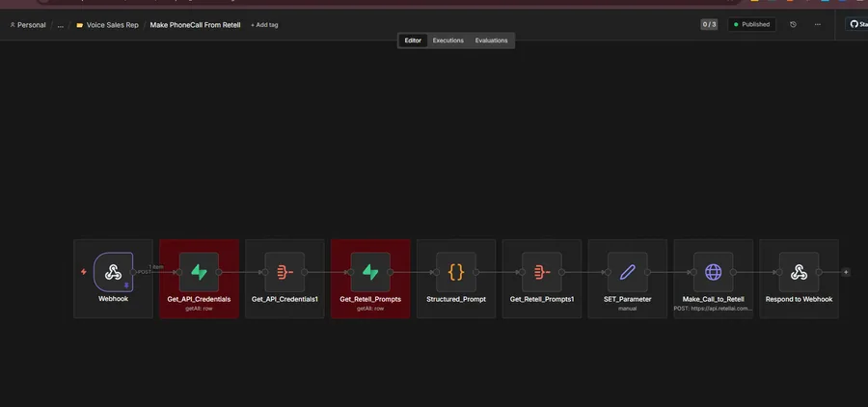Click the plus handle after Respond to Webhook
The height and width of the screenshot is (407, 868).
[x=845, y=272]
